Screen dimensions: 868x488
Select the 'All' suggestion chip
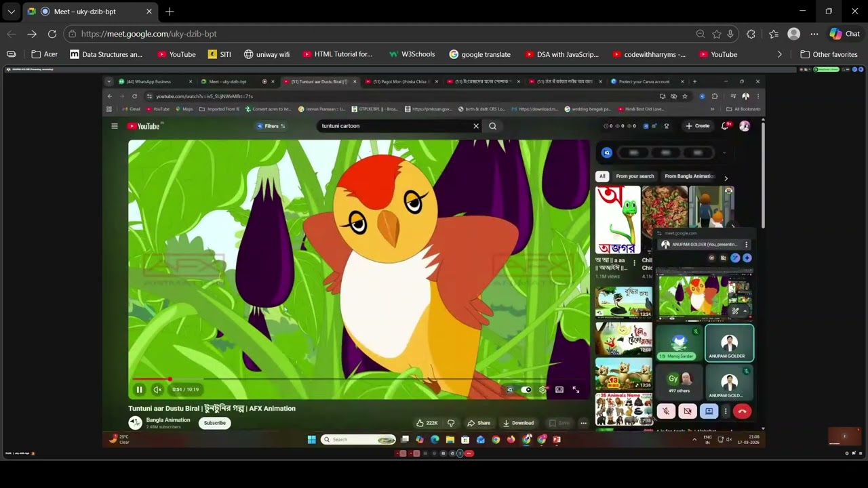tap(602, 176)
